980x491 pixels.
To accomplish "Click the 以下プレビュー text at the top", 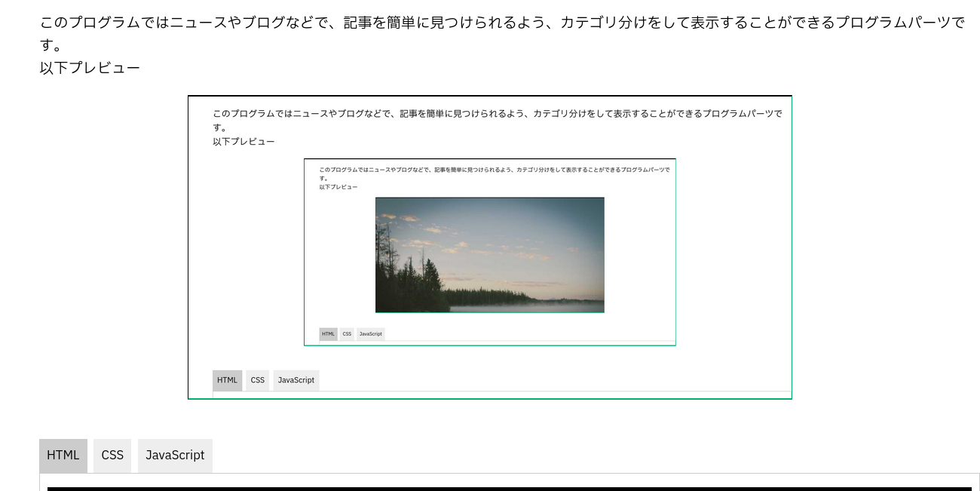I will pos(89,67).
